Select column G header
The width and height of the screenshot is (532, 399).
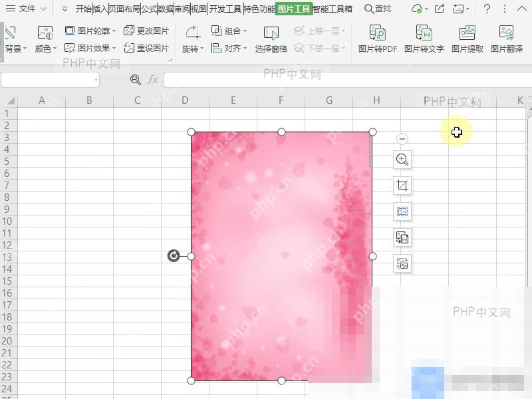point(329,100)
